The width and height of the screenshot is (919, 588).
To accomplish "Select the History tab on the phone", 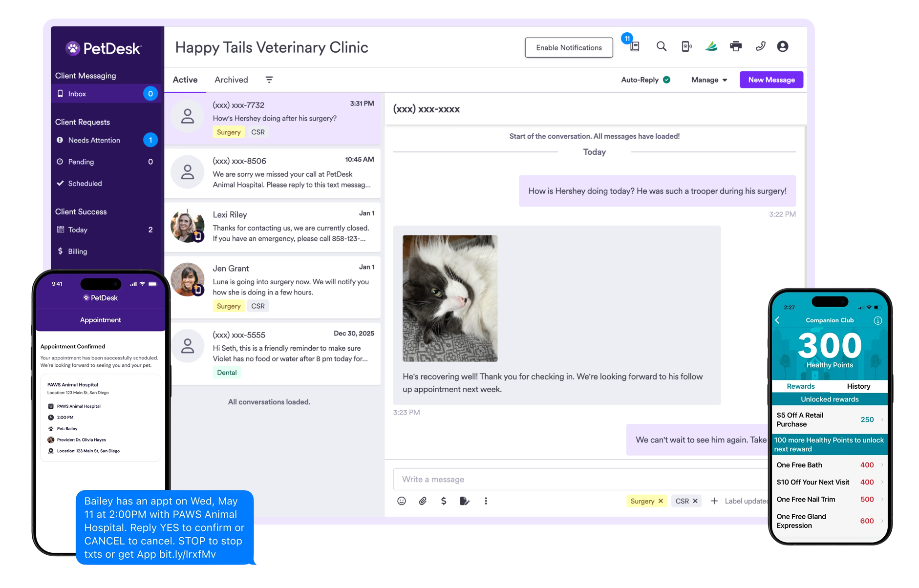I will (858, 386).
